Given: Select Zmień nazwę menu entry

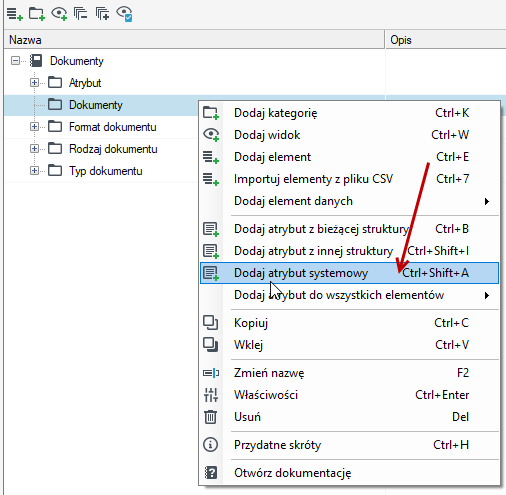Looking at the screenshot, I should click(349, 373).
